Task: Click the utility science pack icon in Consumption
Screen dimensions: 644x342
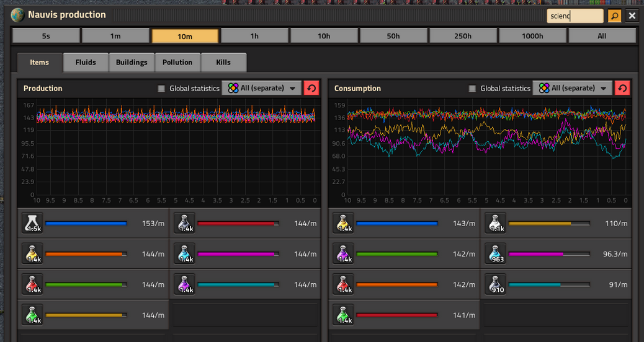Action: (x=343, y=224)
